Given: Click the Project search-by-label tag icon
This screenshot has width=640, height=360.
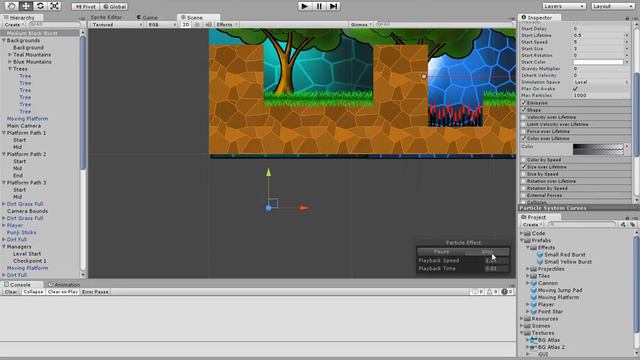Looking at the screenshot, I should [632, 224].
